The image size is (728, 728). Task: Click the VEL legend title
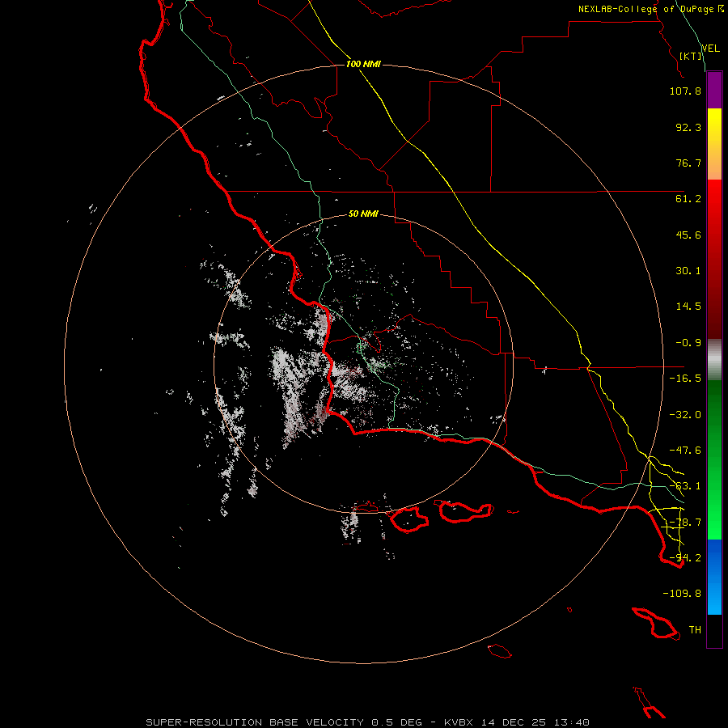coord(710,49)
